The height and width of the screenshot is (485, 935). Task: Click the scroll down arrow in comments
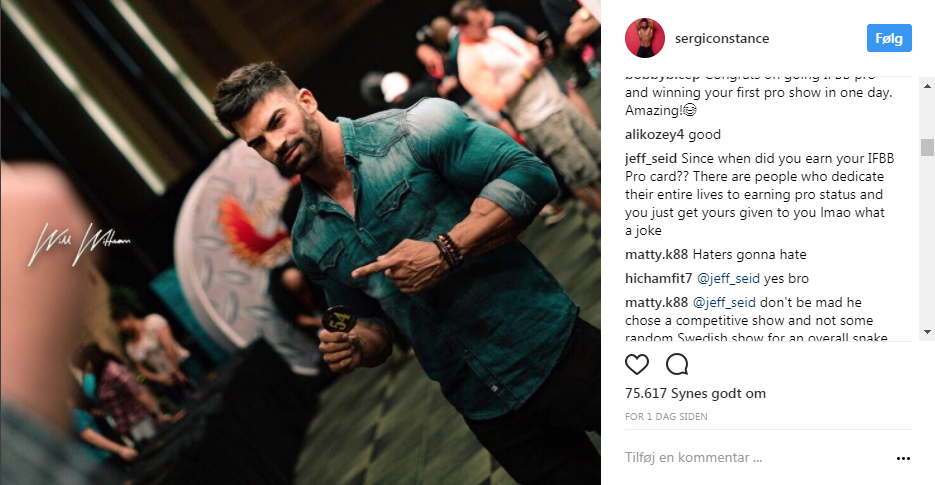(927, 332)
